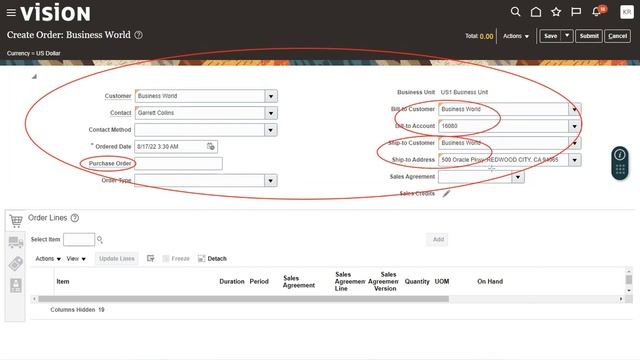
Task: Click the Quantity column header
Action: (x=417, y=281)
